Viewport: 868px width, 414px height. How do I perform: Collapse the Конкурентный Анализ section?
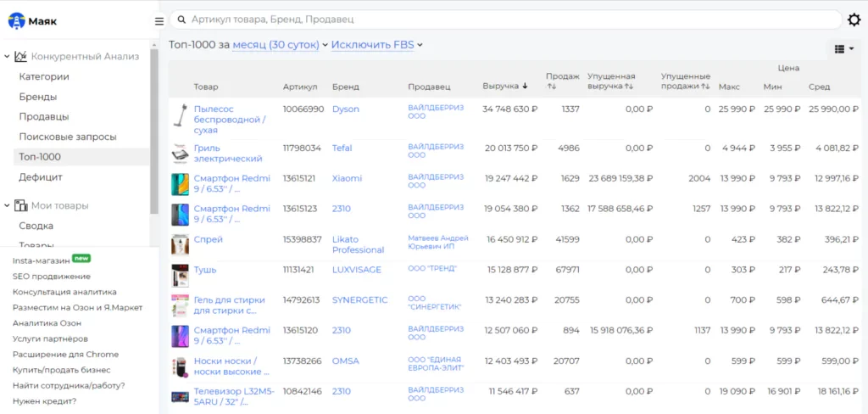pyautogui.click(x=8, y=57)
